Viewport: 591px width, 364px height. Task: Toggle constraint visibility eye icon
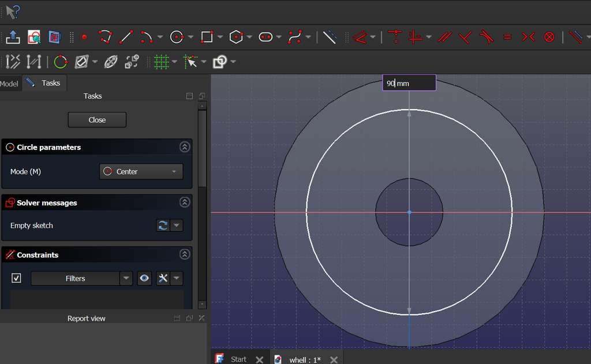point(144,278)
